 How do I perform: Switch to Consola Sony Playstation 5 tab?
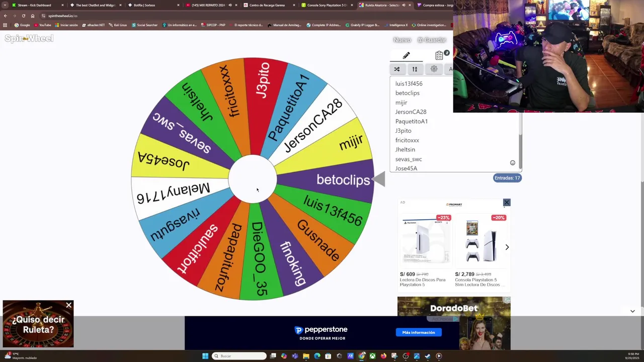coord(327,5)
